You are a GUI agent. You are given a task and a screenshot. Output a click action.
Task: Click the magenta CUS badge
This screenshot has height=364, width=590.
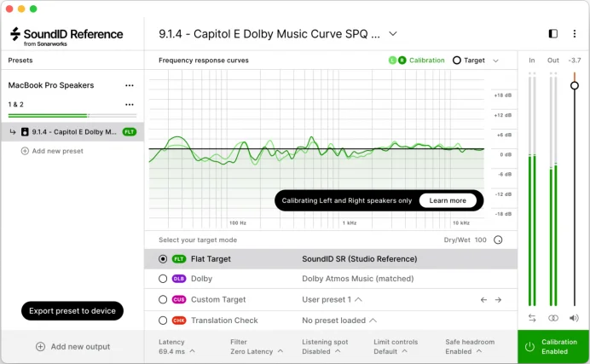[x=179, y=300]
